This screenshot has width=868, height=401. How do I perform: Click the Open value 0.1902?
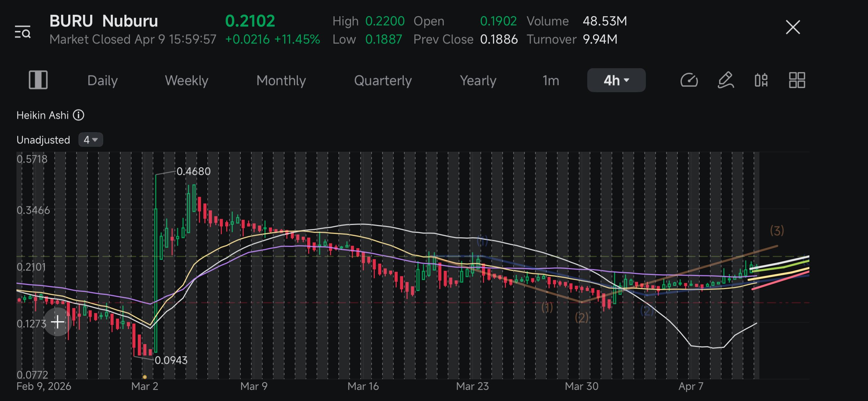(498, 21)
